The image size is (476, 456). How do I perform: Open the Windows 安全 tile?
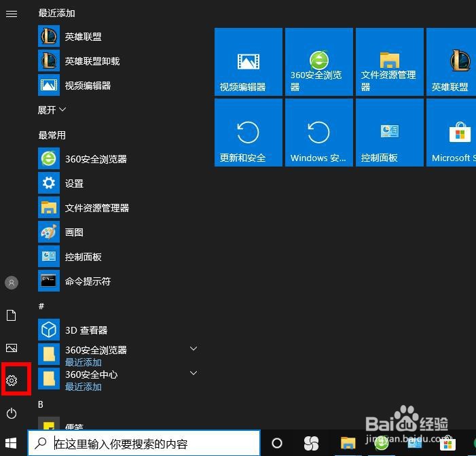(x=319, y=133)
